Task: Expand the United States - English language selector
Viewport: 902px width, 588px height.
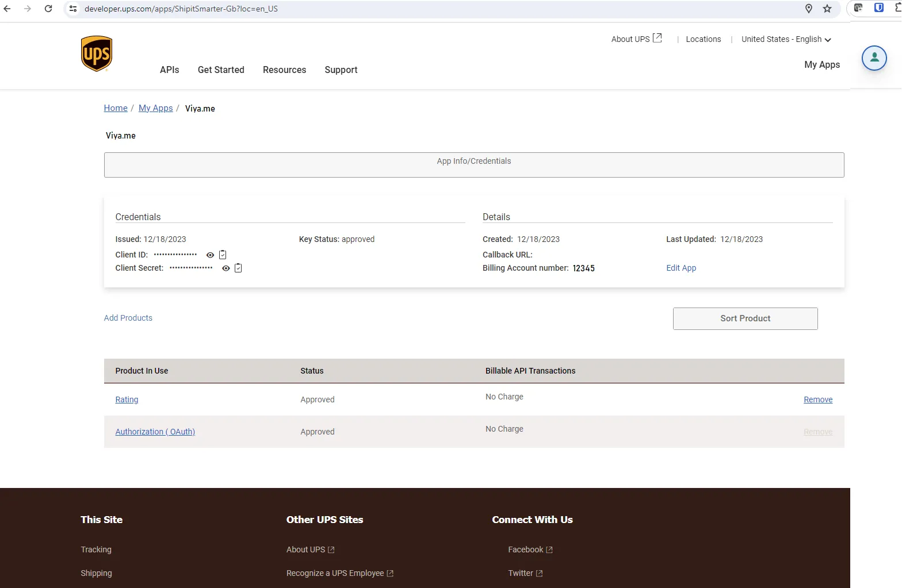Action: 786,39
